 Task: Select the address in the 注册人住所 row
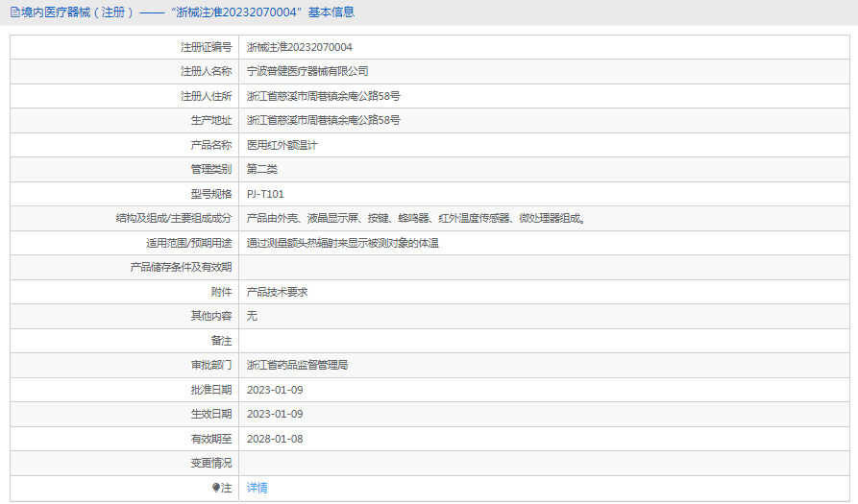point(324,96)
